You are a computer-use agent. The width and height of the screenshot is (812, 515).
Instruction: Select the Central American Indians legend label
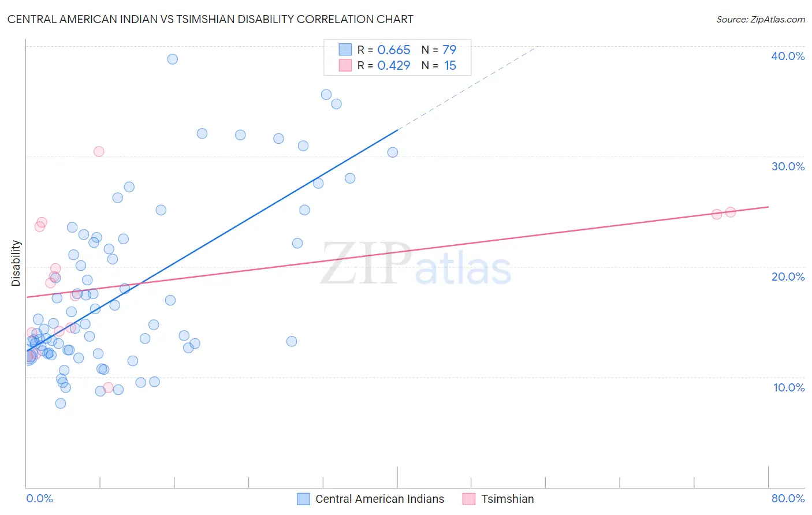coord(380,499)
